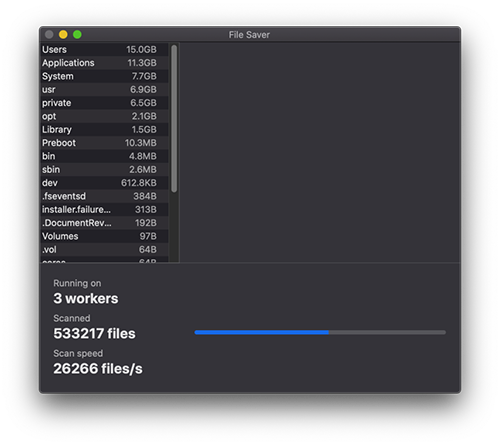Choose the sbin directory row
The height and width of the screenshot is (445, 500).
104,169
